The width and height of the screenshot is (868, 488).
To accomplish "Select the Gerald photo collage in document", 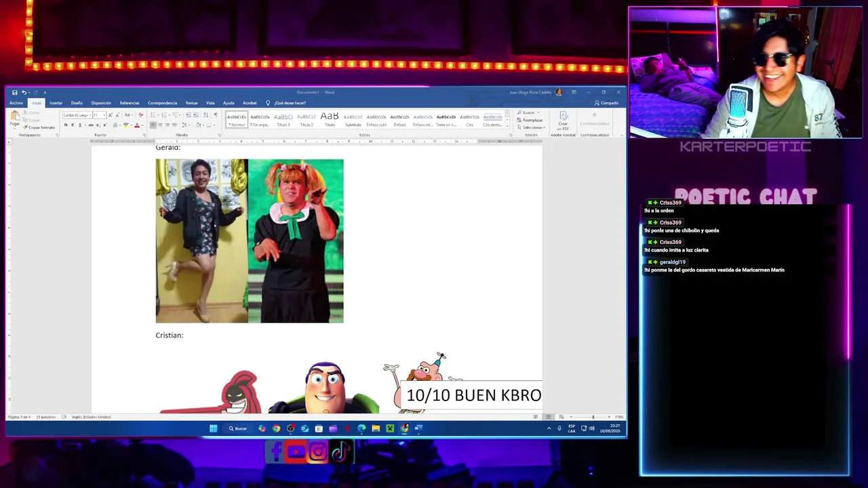I will 250,241.
